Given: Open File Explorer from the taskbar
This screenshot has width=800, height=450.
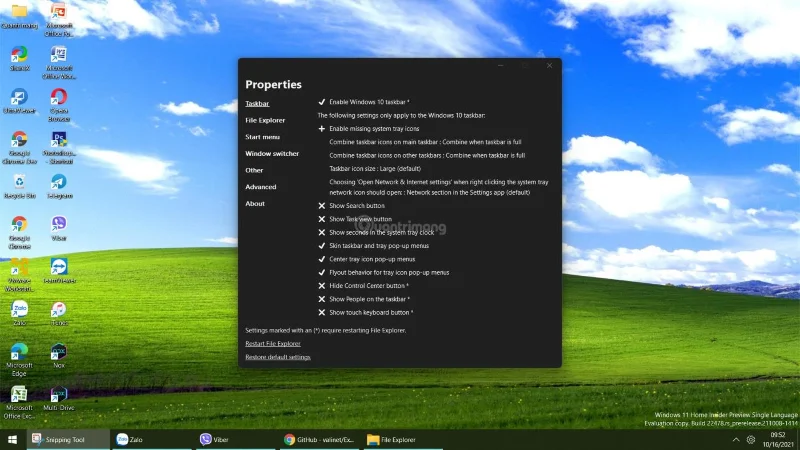Looking at the screenshot, I should pos(403,439).
